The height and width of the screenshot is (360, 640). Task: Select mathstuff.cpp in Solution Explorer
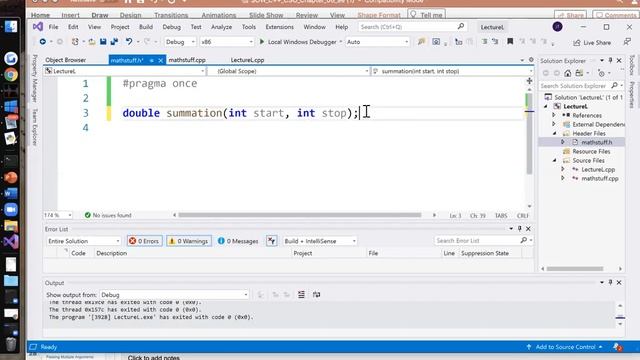pos(600,178)
